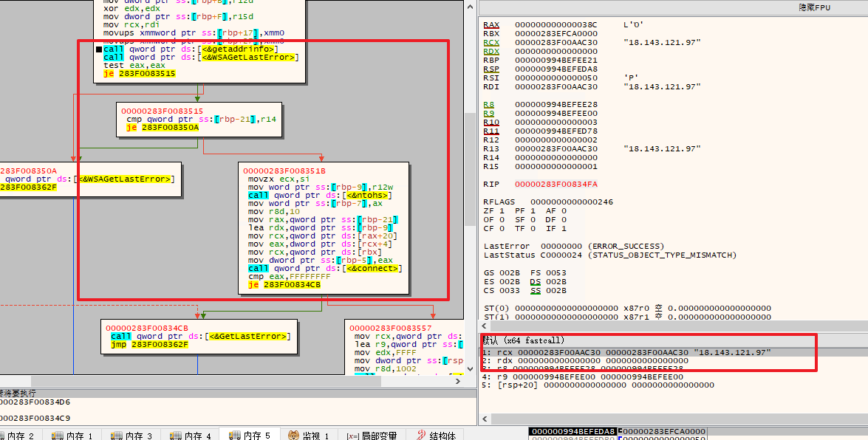The image size is (868, 440).
Task: Select the call getaddrinfo instruction
Action: 191,49
